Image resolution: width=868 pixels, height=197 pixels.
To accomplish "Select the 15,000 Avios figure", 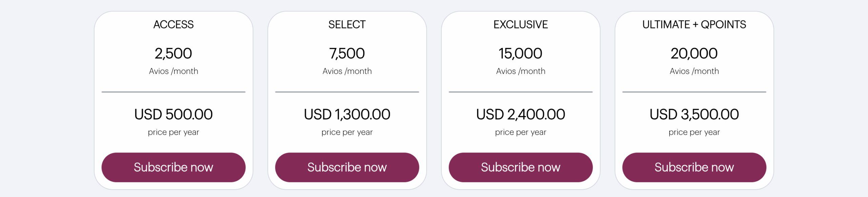I will click(520, 53).
